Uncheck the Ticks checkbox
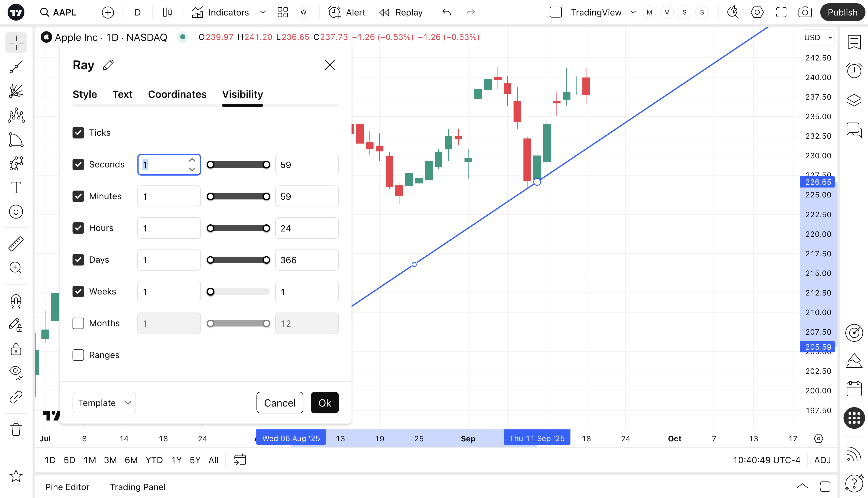 78,133
